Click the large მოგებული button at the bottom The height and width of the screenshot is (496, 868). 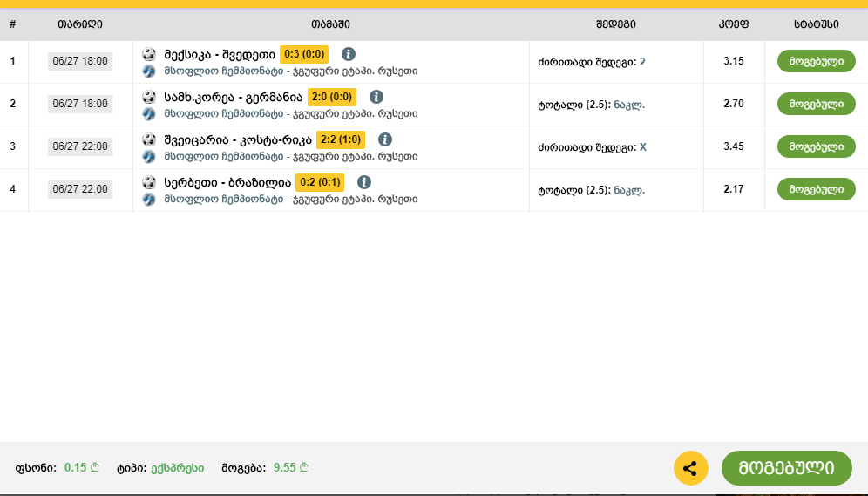tap(786, 468)
